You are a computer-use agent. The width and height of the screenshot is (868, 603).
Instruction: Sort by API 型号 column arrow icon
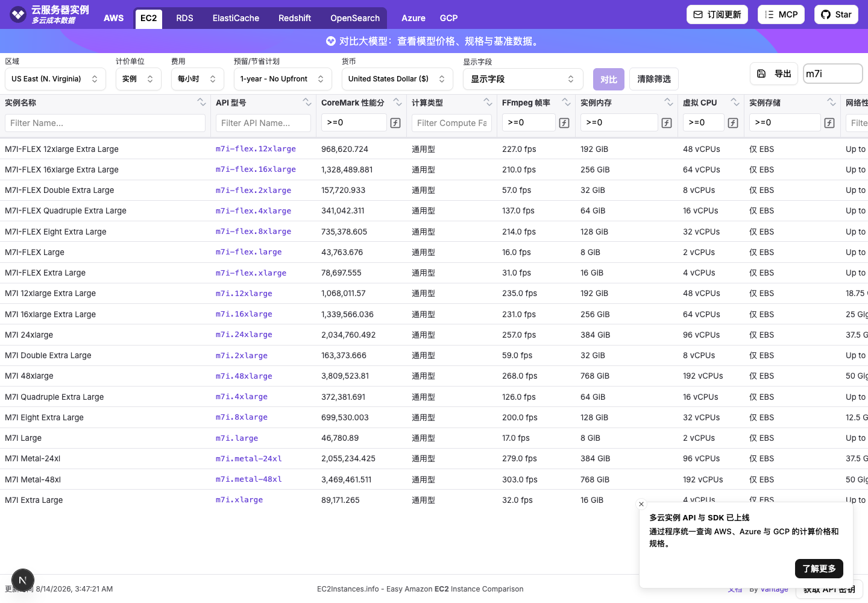(x=307, y=103)
